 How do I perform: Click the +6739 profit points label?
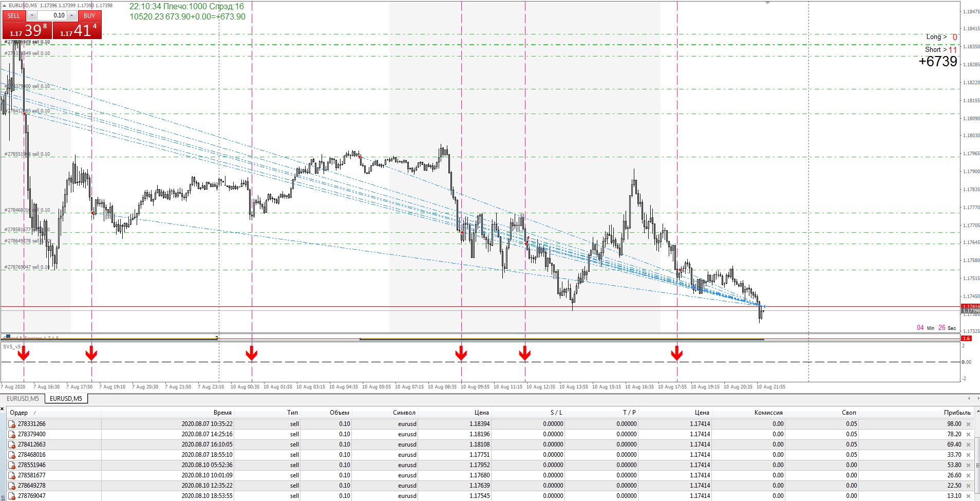[x=938, y=62]
